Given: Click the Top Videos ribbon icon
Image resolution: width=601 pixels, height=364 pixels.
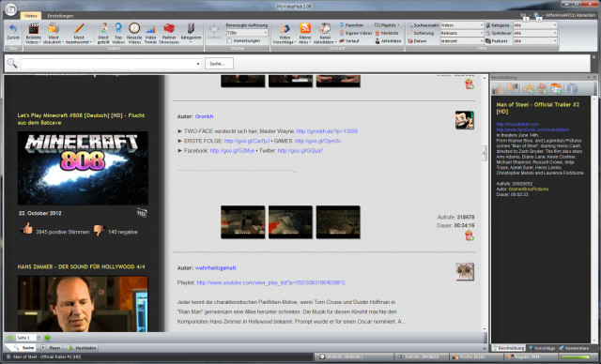Looking at the screenshot, I should (118, 28).
